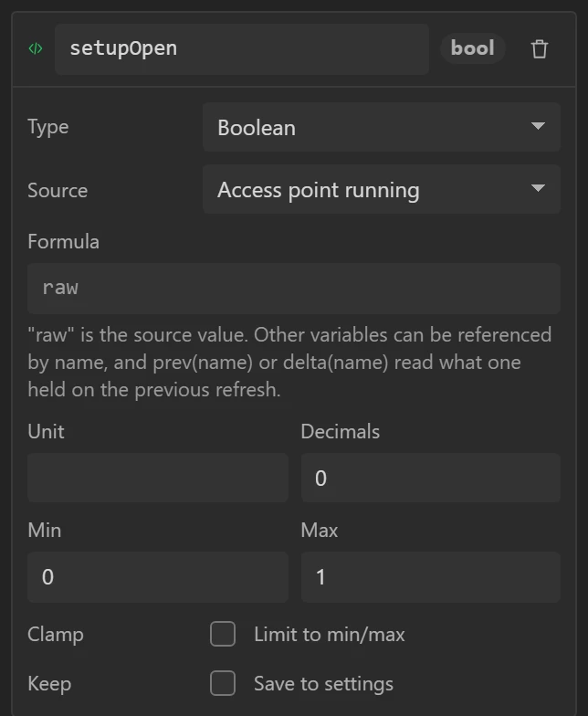Click the formula help text about raw
This screenshot has height=716, width=588.
(x=289, y=362)
